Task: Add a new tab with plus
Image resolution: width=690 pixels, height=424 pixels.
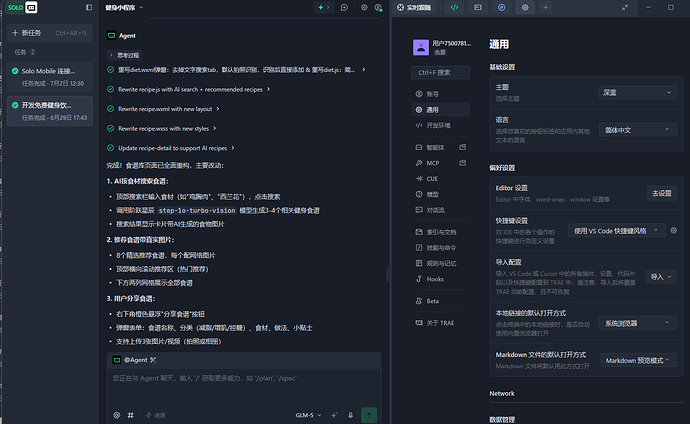Action: tap(546, 7)
